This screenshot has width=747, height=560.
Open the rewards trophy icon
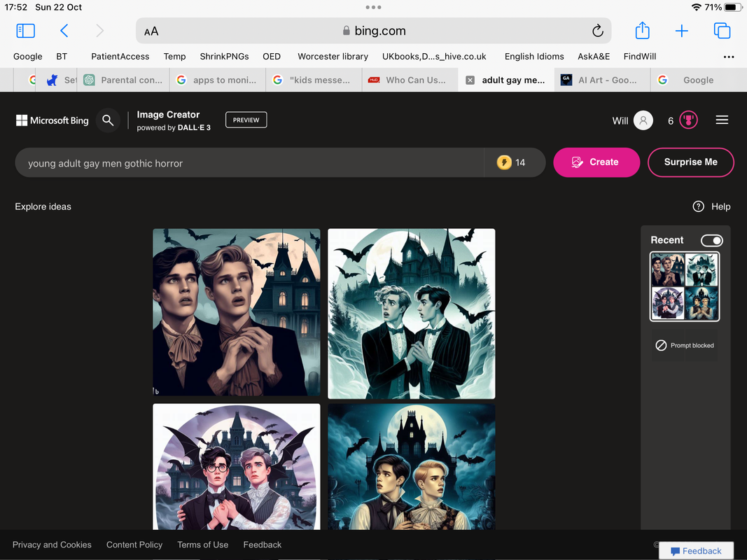[x=688, y=120]
